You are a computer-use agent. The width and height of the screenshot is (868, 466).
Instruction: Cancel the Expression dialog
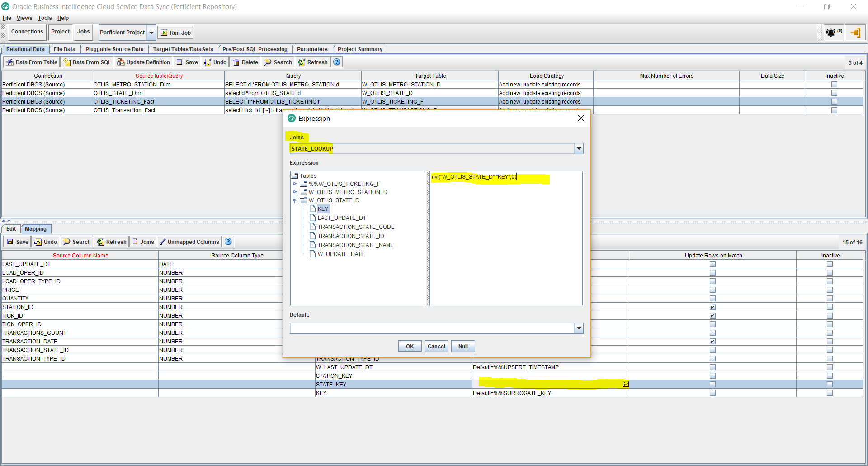[x=436, y=347]
